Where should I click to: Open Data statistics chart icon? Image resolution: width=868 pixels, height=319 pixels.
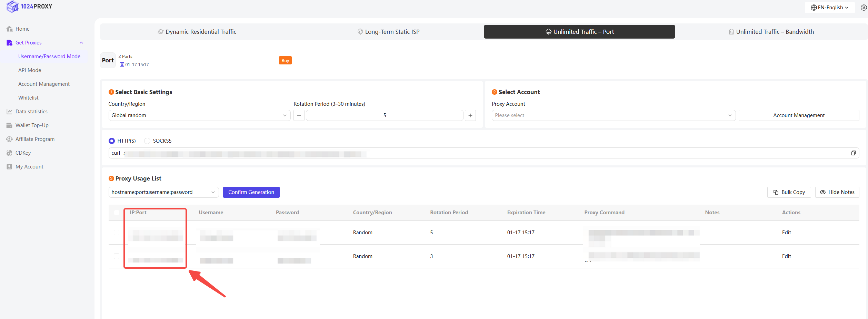pos(9,112)
